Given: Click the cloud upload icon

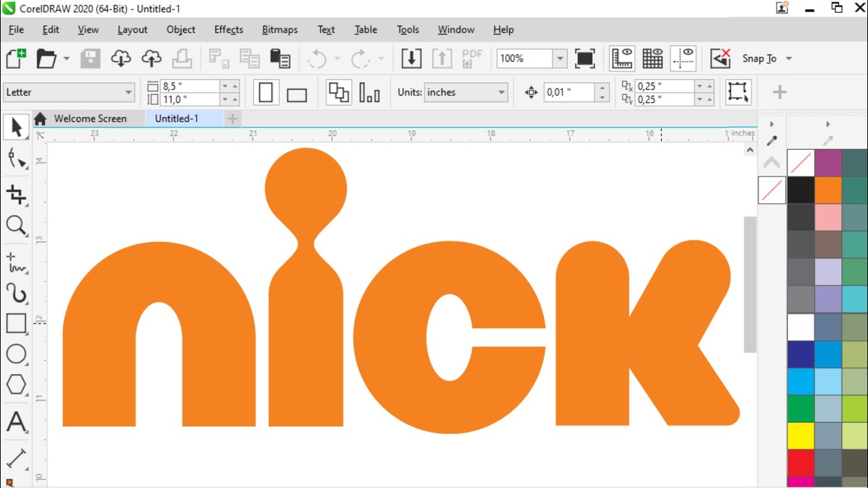Looking at the screenshot, I should (x=151, y=58).
